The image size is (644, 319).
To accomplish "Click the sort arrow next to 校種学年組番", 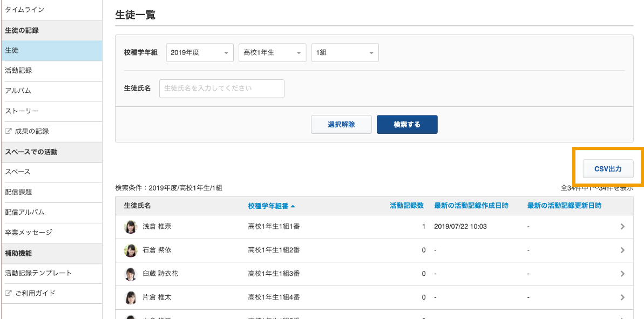I will click(x=293, y=206).
